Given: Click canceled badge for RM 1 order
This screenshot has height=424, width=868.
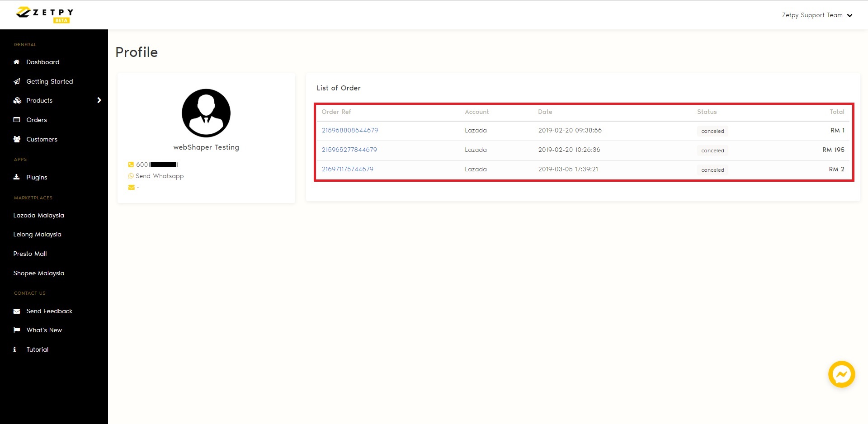Looking at the screenshot, I should tap(713, 131).
